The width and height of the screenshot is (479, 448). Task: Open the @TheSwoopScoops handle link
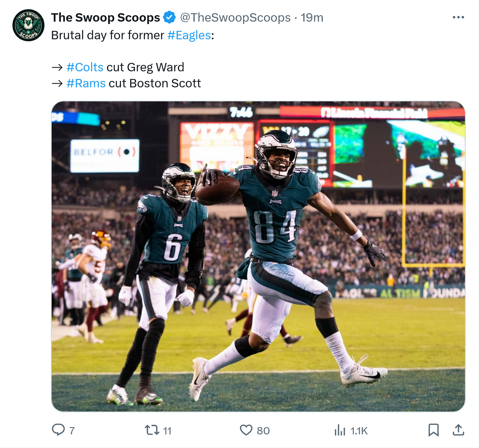pos(235,18)
